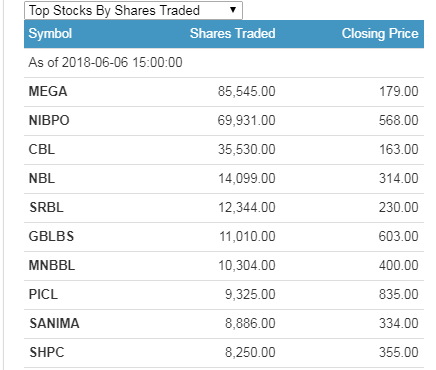Click the As of 2018-06-06 timestamp row
Image resolution: width=436 pixels, height=370 pixels.
[224, 63]
